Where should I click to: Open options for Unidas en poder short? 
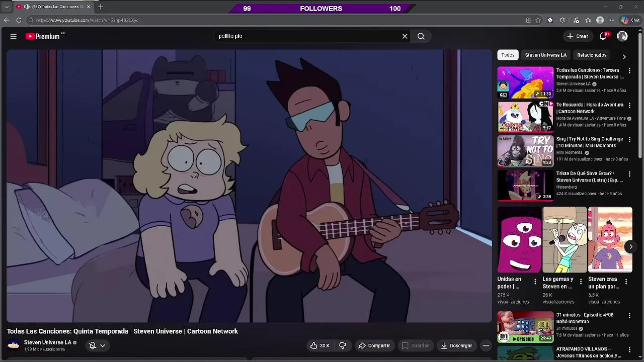pos(535,282)
